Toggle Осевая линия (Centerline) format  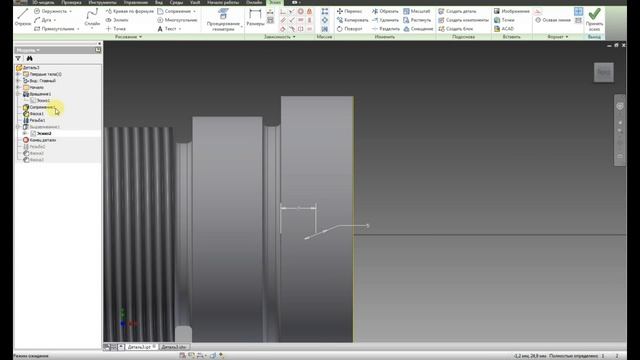coord(553,20)
